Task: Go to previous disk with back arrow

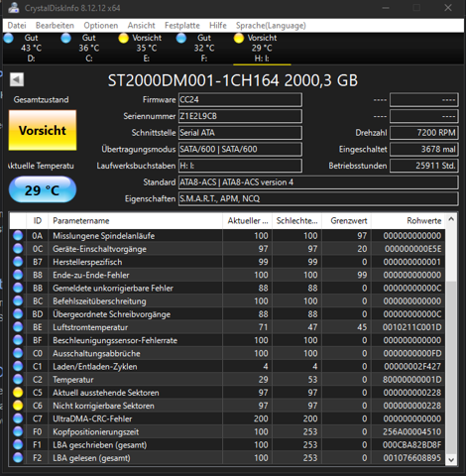Action: (x=17, y=79)
